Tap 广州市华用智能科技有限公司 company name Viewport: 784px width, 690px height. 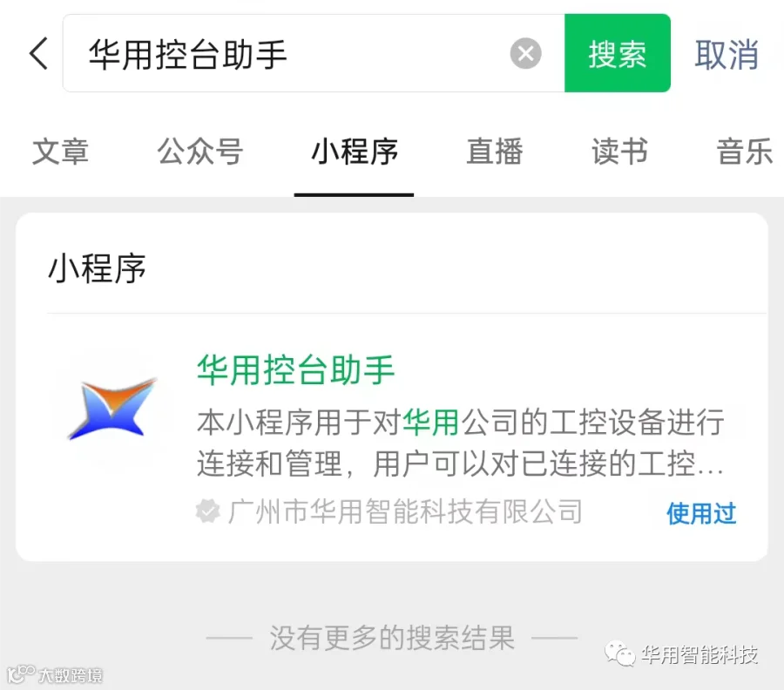[x=405, y=511]
